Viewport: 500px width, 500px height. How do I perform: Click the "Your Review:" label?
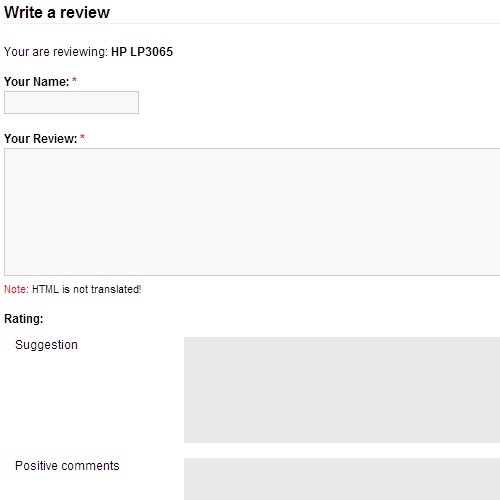(x=40, y=139)
